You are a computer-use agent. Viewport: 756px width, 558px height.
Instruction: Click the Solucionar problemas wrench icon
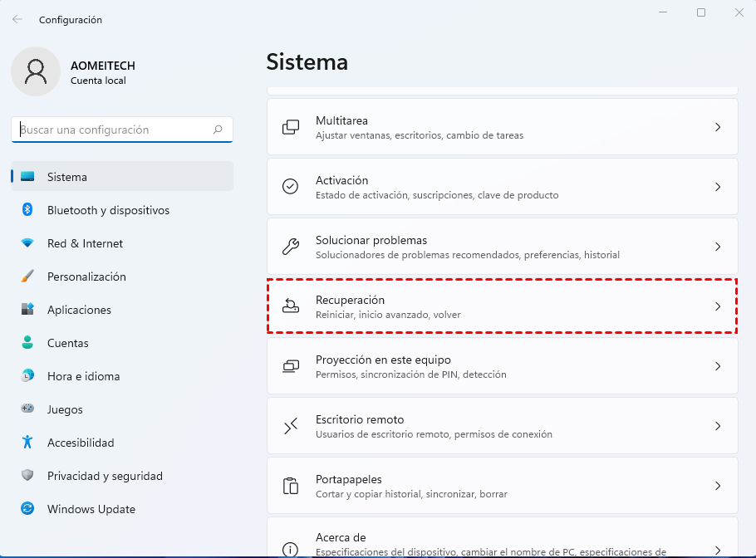290,247
